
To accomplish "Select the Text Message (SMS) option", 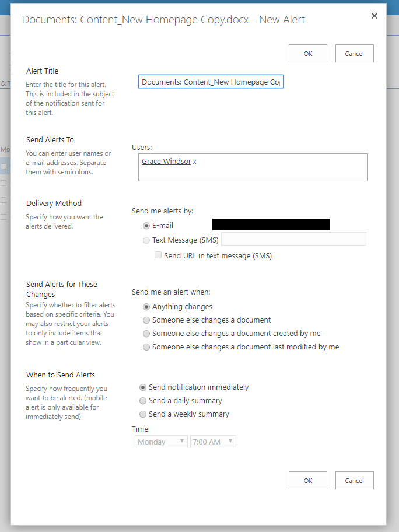I will coord(146,240).
